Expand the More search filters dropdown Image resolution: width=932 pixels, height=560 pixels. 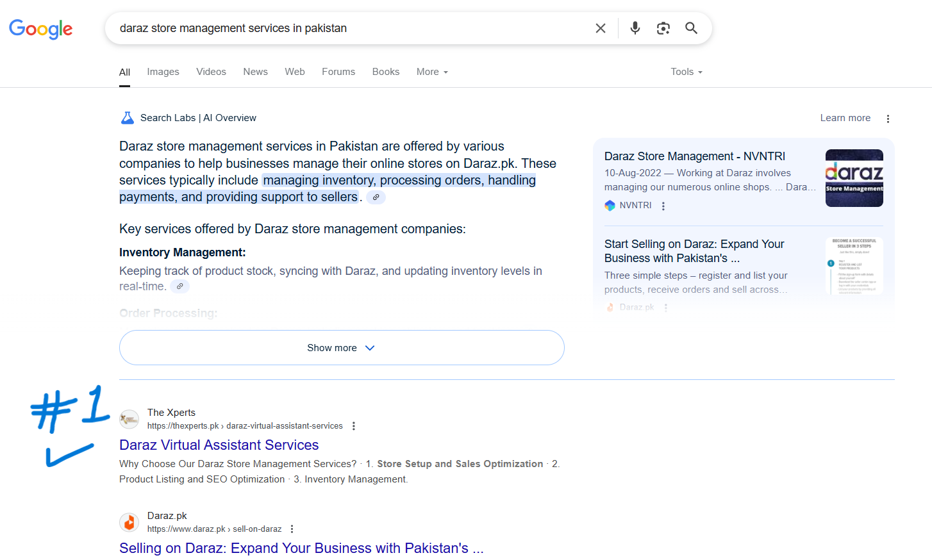432,72
